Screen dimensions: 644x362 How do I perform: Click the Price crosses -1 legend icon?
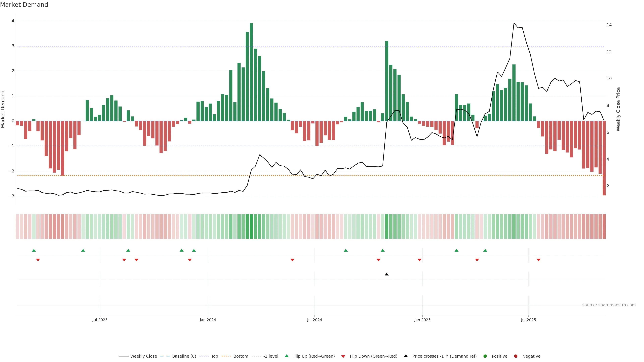coord(406,356)
